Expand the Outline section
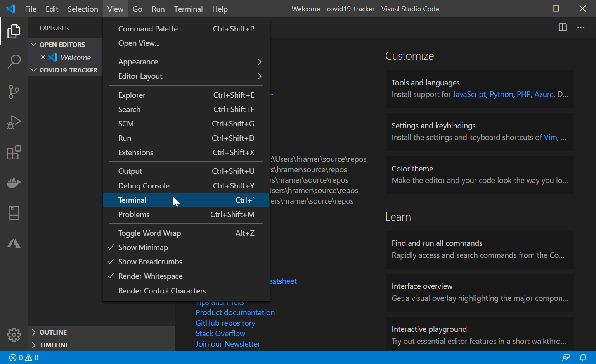This screenshot has width=596, height=364. point(101,332)
